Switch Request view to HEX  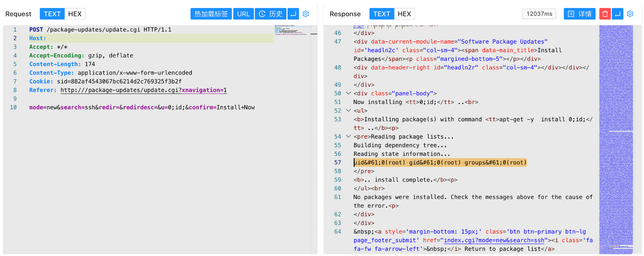click(75, 14)
